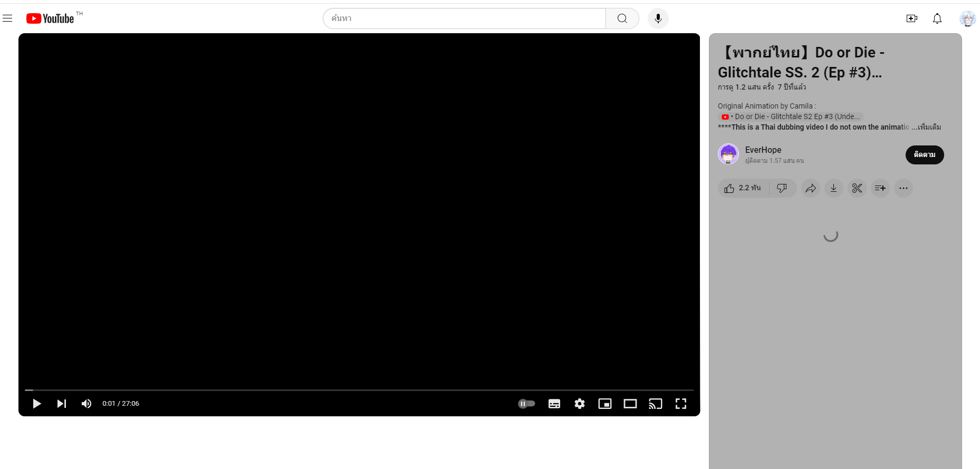Mute the video volume

[x=87, y=404]
